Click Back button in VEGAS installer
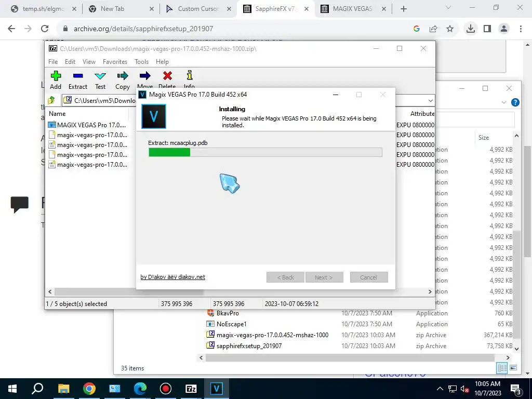The height and width of the screenshot is (399, 532). [x=285, y=277]
